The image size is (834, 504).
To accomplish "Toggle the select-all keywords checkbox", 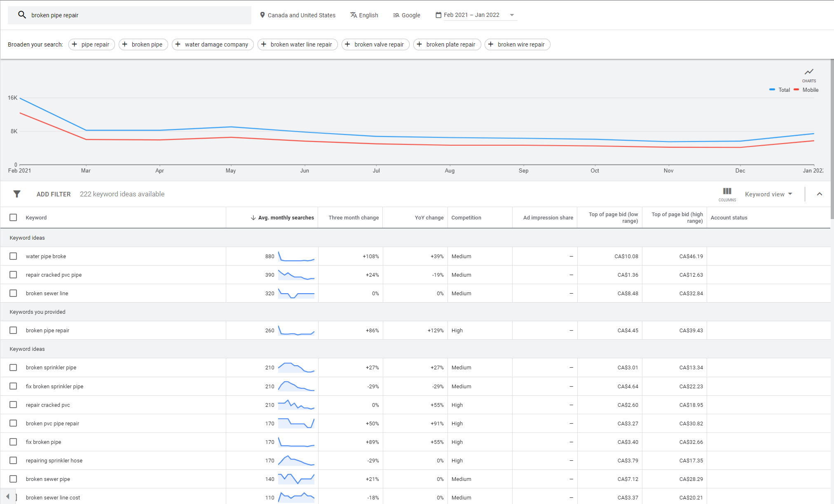I will pyautogui.click(x=13, y=217).
